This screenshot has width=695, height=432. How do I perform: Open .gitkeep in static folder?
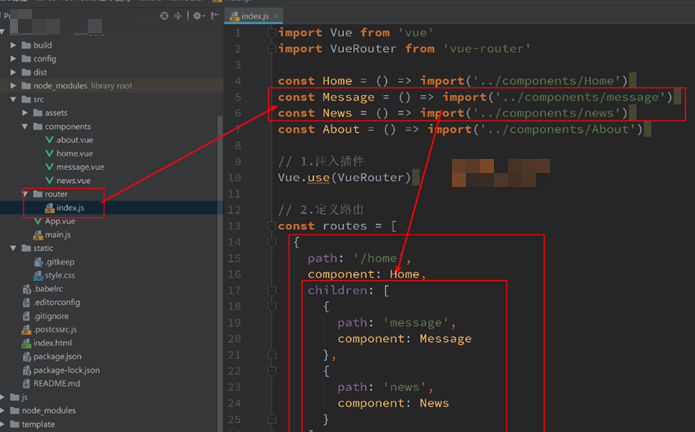tap(59, 262)
